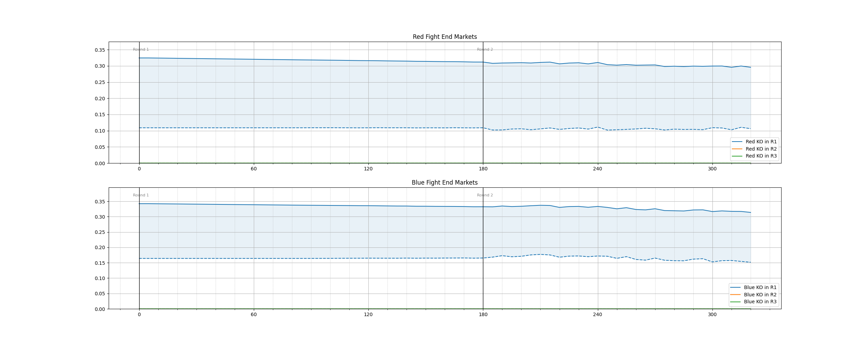Select the Red KO in R1 legend label
The width and height of the screenshot is (868, 347).
point(761,142)
